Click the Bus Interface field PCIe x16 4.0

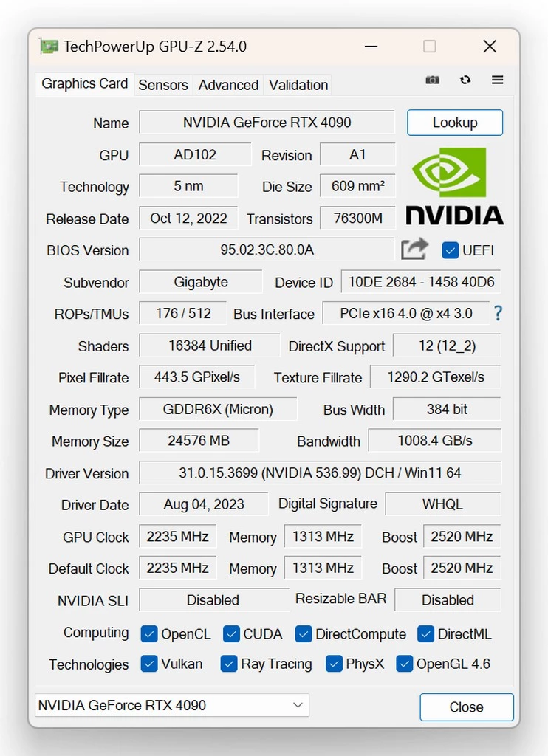pos(405,313)
